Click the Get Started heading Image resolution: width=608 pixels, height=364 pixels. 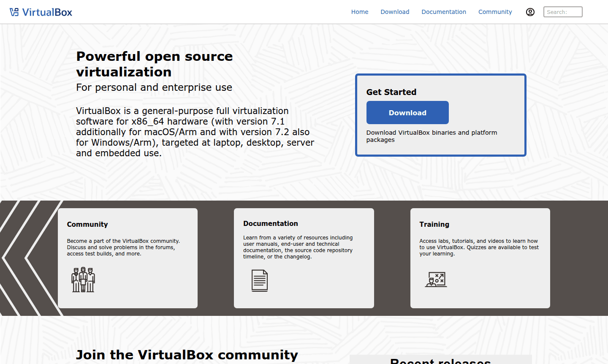coord(391,92)
